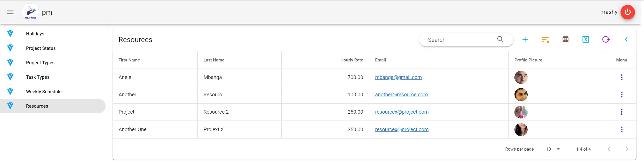This screenshot has height=164, width=644.
Task: Export the resources table to Excel
Action: [586, 40]
